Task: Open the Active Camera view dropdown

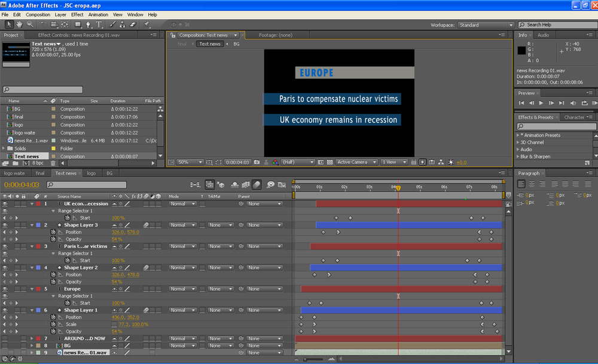Action: 356,163
